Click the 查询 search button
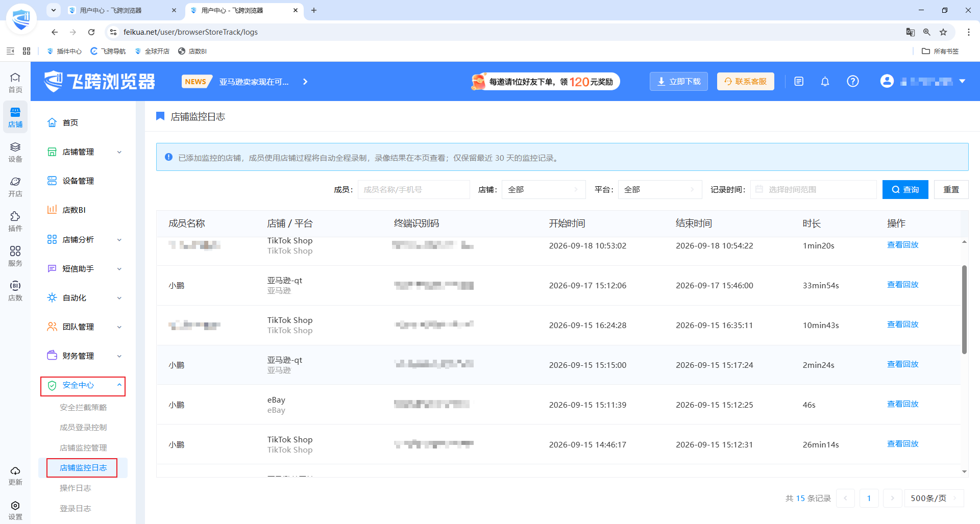The image size is (980, 524). click(x=905, y=189)
